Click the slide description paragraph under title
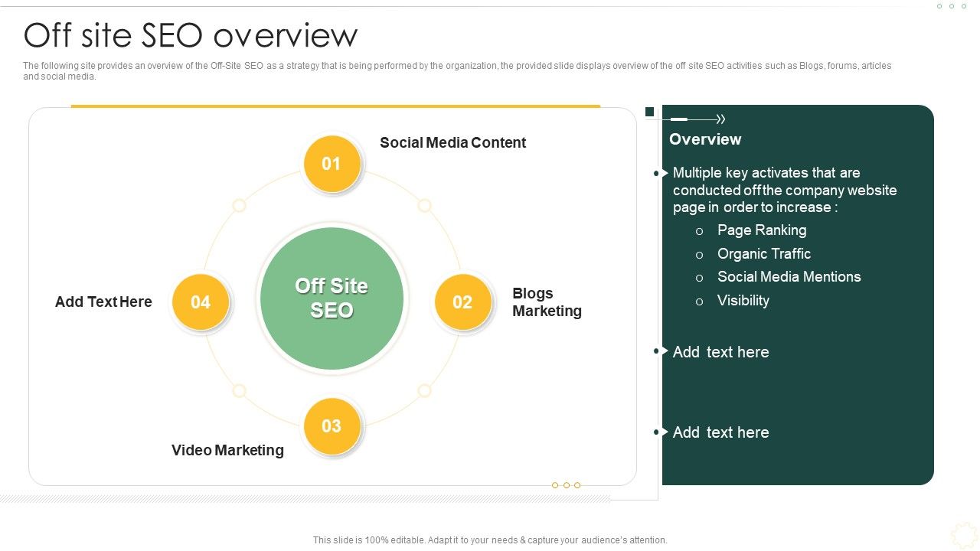The height and width of the screenshot is (551, 980). click(457, 71)
